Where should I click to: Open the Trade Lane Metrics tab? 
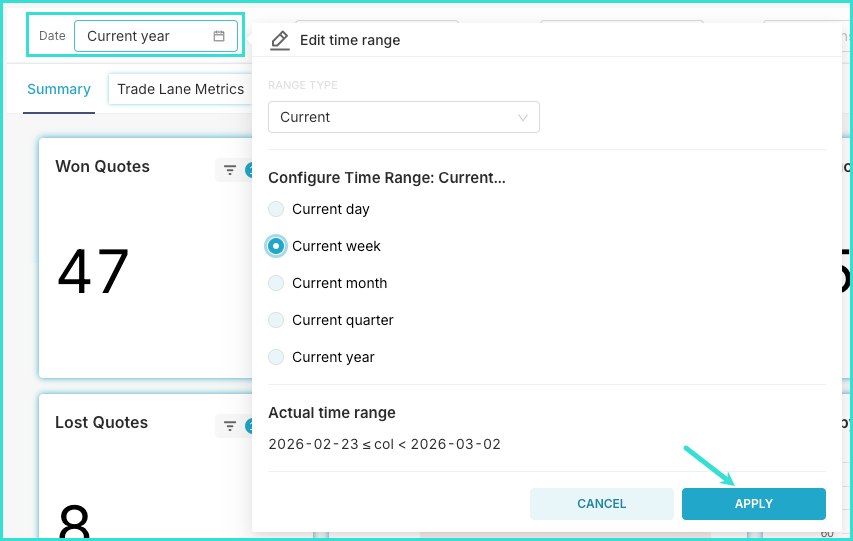180,89
